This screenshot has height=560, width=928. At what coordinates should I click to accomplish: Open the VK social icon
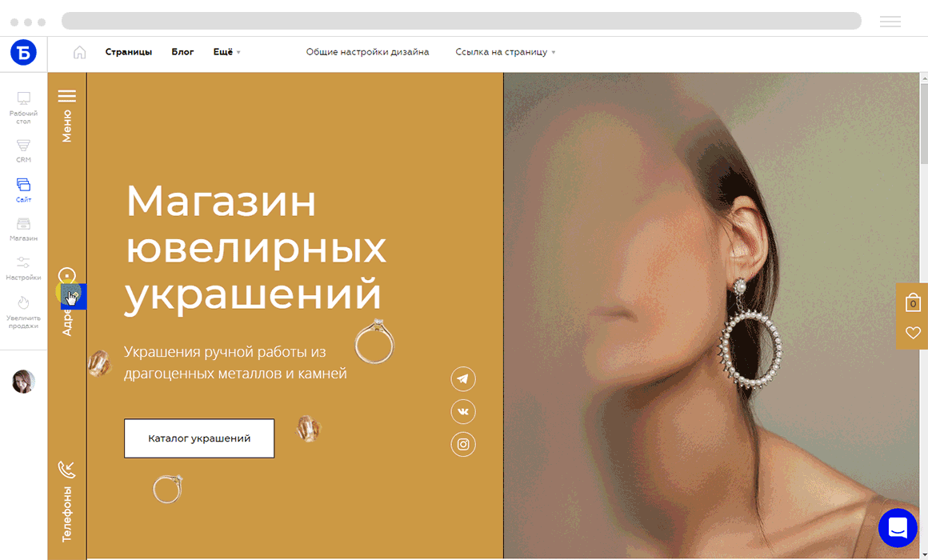pyautogui.click(x=463, y=411)
